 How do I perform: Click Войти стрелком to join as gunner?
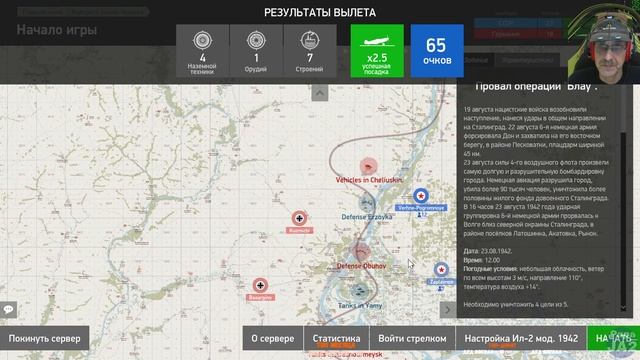pos(412,338)
